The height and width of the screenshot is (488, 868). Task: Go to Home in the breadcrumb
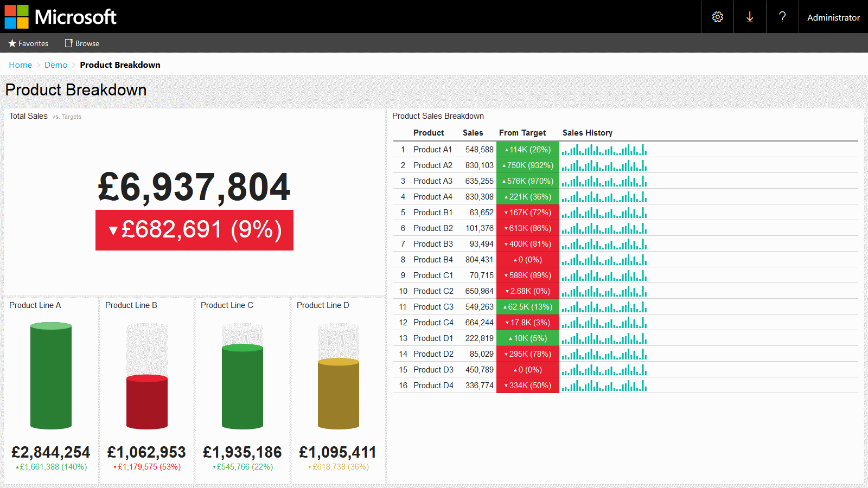[x=20, y=65]
